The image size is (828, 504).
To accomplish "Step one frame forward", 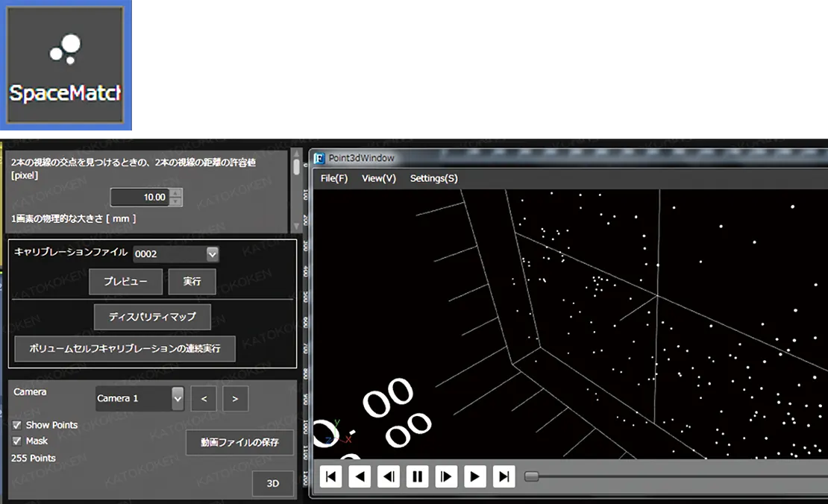I will [x=446, y=476].
